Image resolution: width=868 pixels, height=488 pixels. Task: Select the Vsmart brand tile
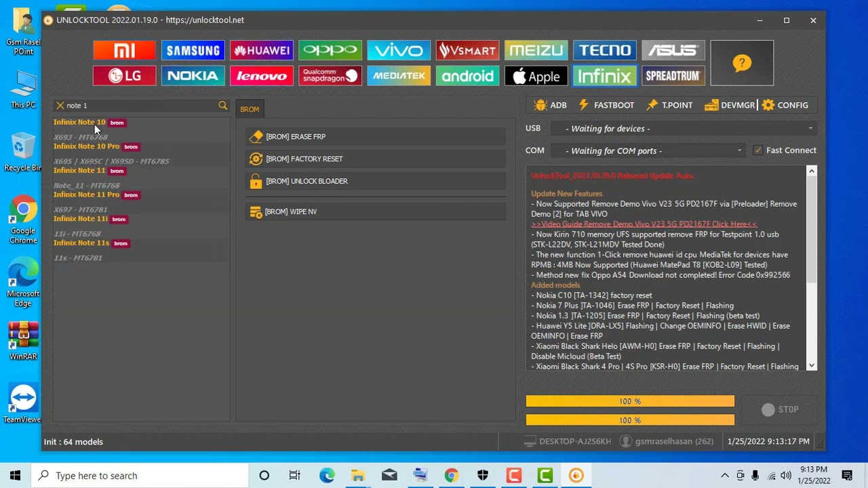[467, 50]
